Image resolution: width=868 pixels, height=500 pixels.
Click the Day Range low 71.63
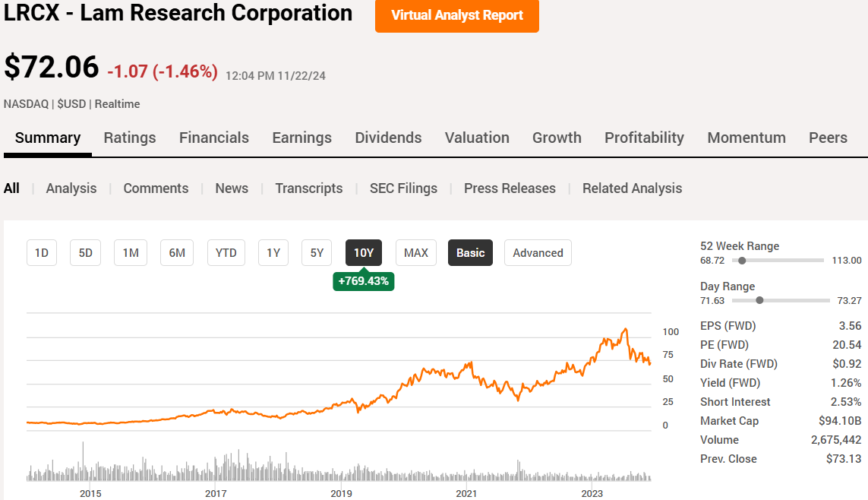[x=712, y=301]
